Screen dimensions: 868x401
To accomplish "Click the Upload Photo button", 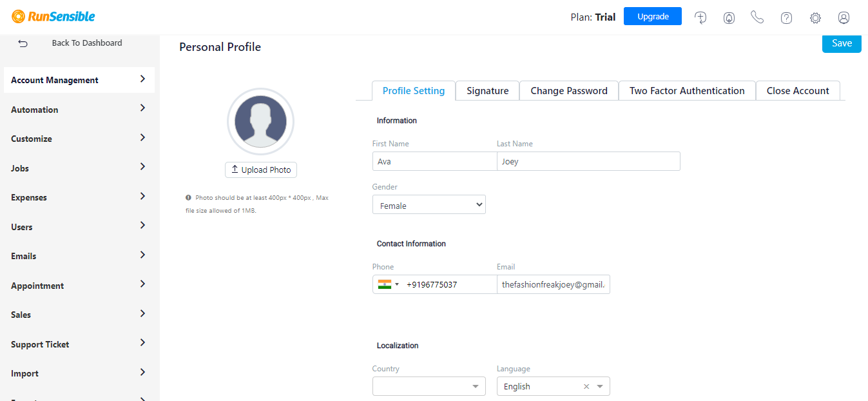I will pyautogui.click(x=261, y=170).
